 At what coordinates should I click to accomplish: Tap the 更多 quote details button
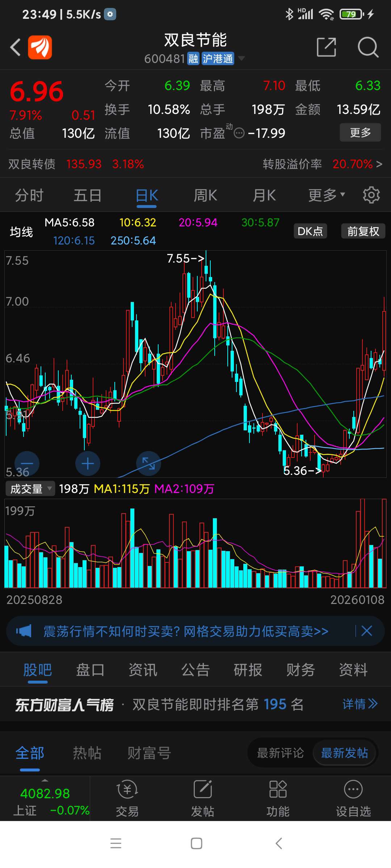coord(360,133)
